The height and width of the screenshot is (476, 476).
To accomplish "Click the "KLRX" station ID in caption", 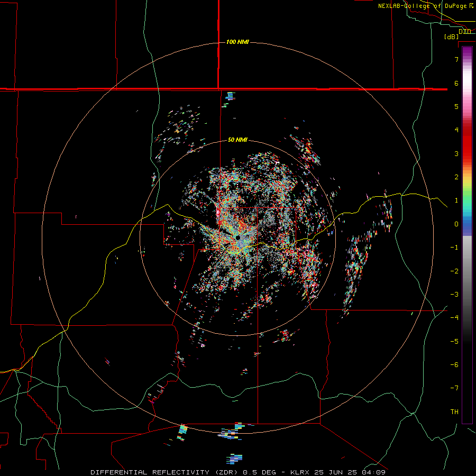I will [300, 472].
